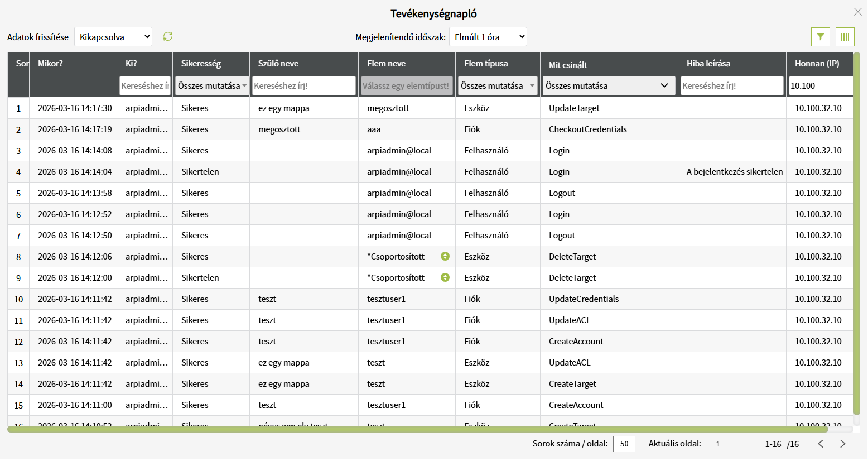Close the Tevékenységnapló dialog

point(857,12)
